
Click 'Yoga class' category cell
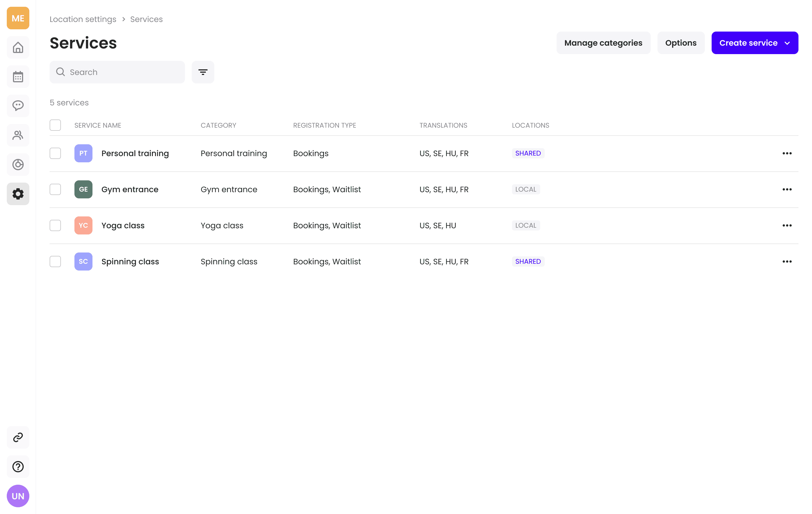222,225
